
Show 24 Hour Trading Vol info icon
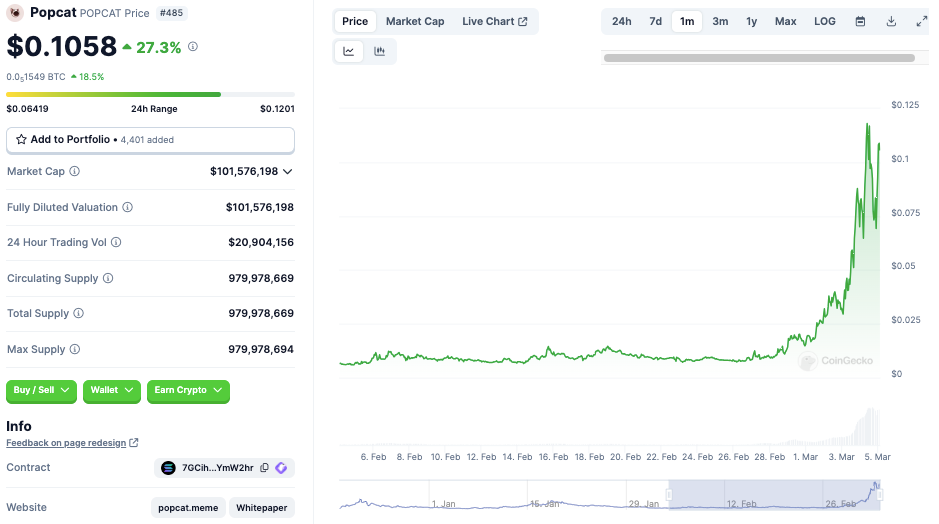pos(116,242)
